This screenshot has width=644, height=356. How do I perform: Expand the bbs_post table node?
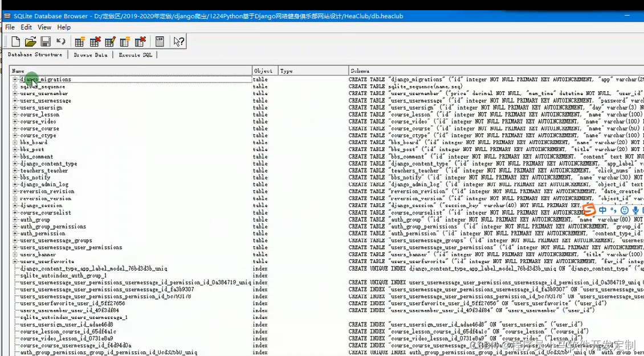click(x=15, y=149)
